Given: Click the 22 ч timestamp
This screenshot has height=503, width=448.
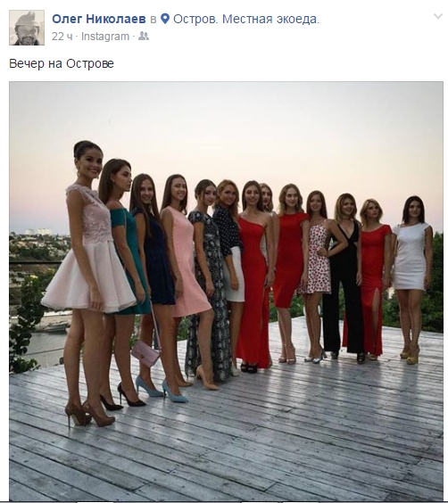Looking at the screenshot, I should 62,37.
